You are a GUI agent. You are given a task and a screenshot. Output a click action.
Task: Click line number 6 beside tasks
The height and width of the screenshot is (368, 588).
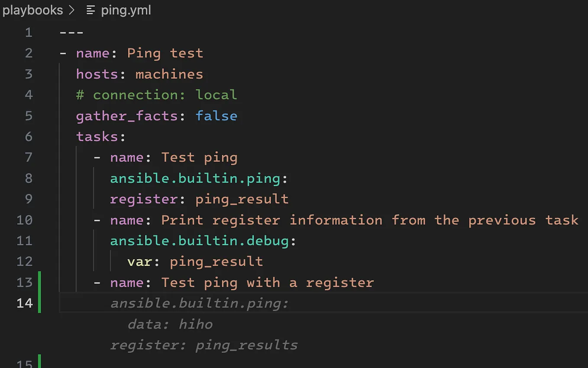(x=29, y=137)
